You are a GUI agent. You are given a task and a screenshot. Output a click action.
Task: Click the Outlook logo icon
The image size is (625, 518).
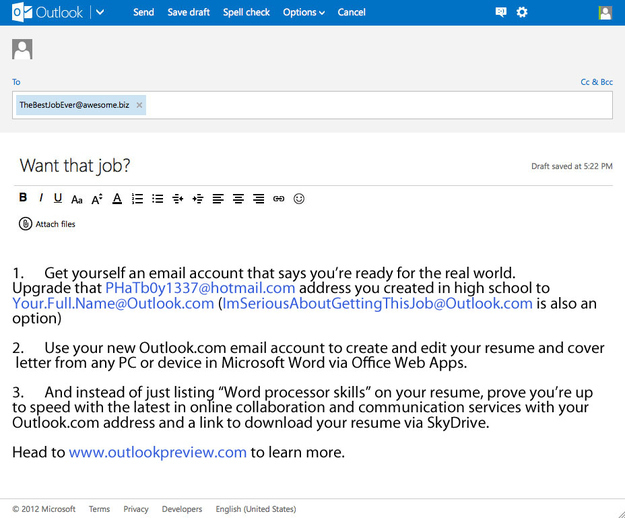click(x=22, y=12)
